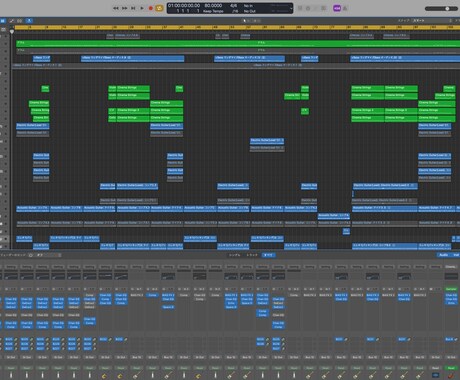Switch the mixer to the すべて tab
This screenshot has height=380, width=460.
click(x=268, y=255)
